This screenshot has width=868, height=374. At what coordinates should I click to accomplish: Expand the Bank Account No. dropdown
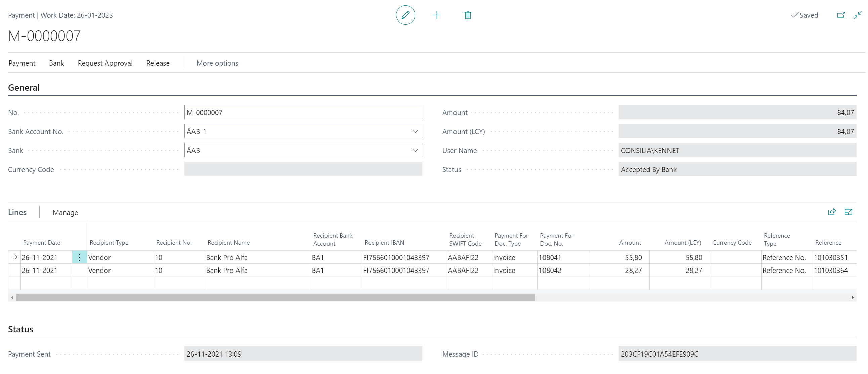coord(415,131)
